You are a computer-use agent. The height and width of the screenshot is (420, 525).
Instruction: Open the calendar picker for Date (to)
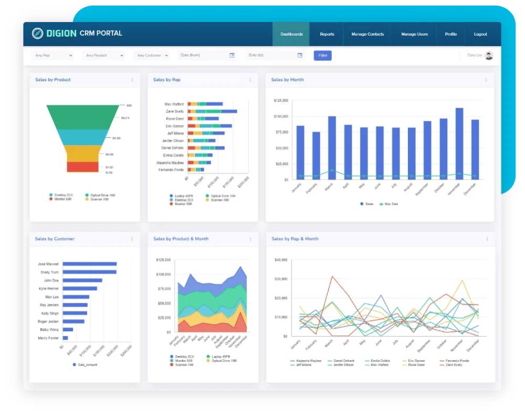click(x=300, y=55)
